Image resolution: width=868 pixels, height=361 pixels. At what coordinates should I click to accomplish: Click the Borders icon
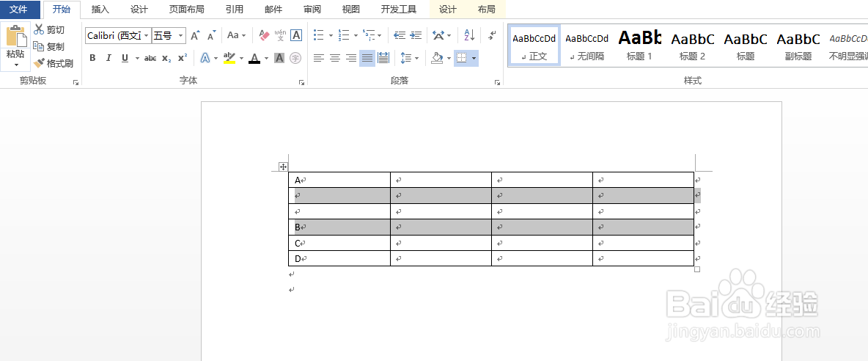[x=461, y=57]
